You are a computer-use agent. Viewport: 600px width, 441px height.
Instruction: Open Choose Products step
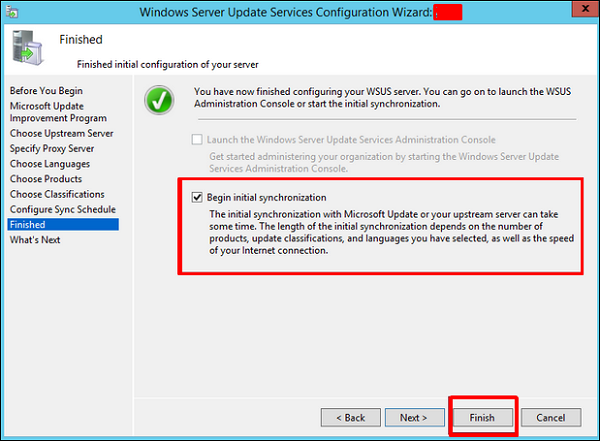pos(47,179)
